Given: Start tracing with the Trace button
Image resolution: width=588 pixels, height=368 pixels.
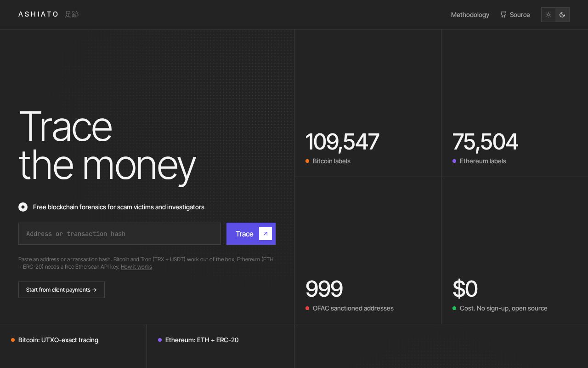Looking at the screenshot, I should [251, 234].
